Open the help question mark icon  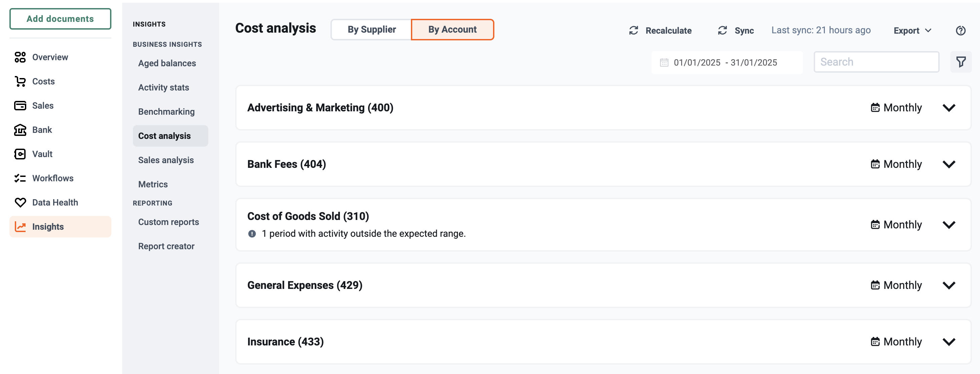[960, 30]
